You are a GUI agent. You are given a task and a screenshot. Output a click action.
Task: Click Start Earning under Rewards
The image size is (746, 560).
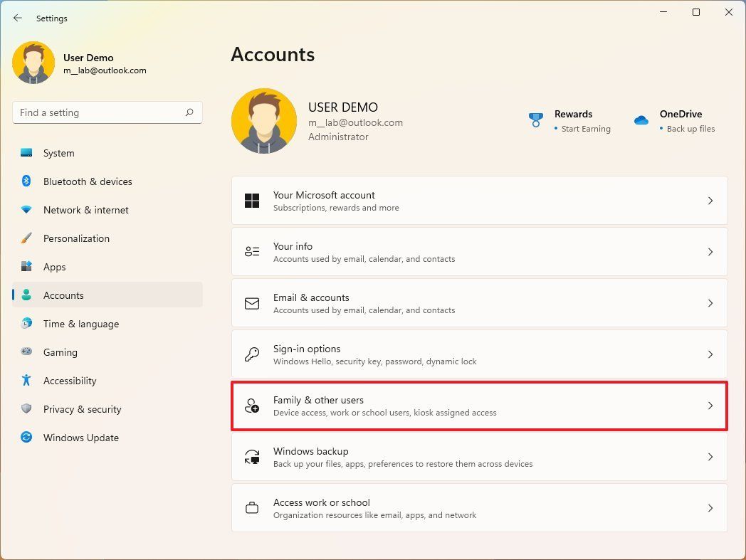(x=585, y=129)
